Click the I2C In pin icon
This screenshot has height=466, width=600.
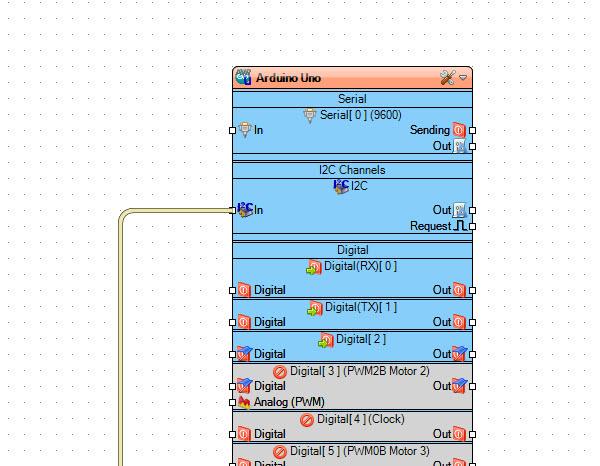point(245,210)
